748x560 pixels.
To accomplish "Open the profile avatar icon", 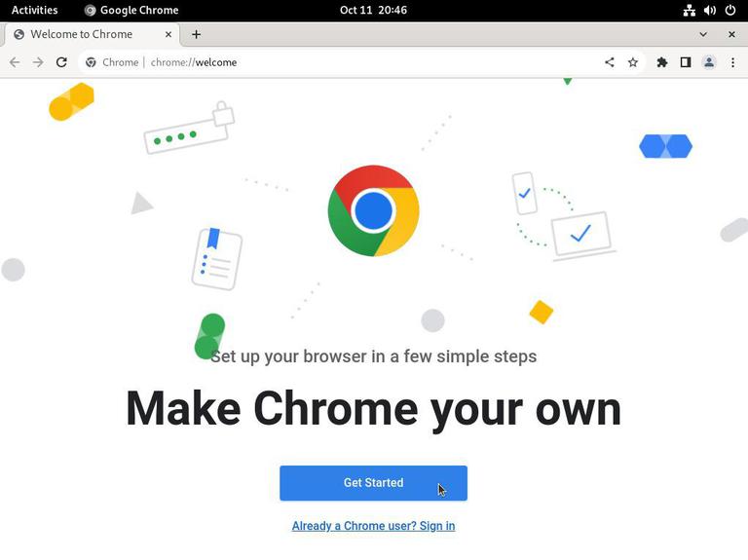I will click(709, 62).
